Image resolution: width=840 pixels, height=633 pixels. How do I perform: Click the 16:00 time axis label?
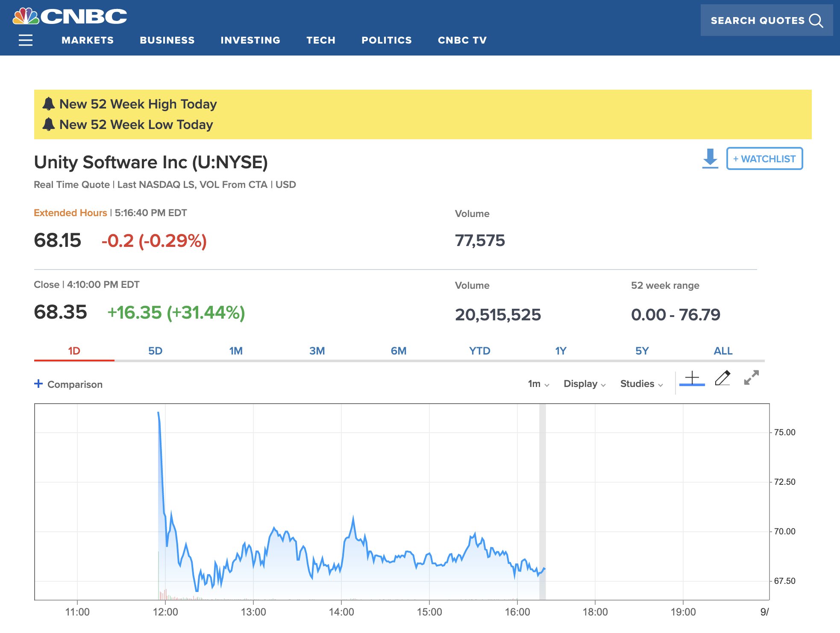tap(517, 612)
